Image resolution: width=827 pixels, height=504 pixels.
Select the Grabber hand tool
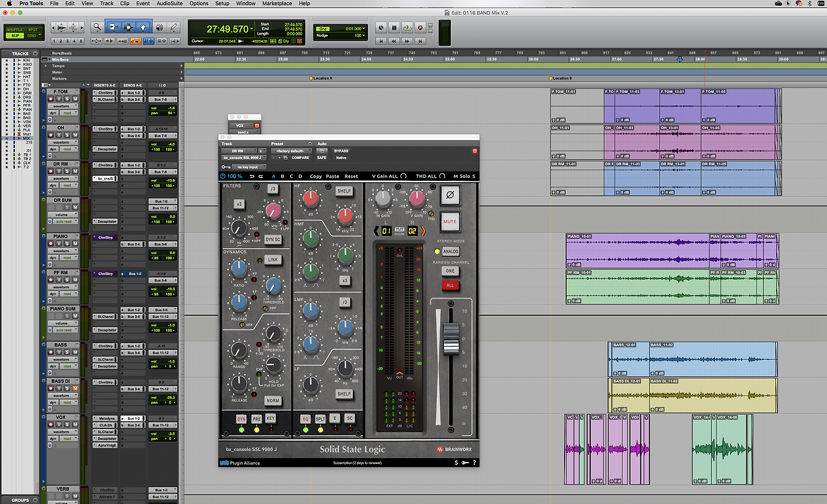143,27
